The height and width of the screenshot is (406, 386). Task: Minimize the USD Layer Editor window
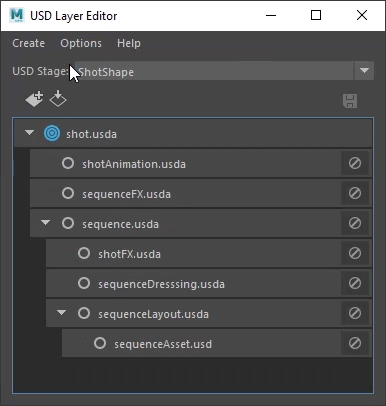tap(271, 15)
